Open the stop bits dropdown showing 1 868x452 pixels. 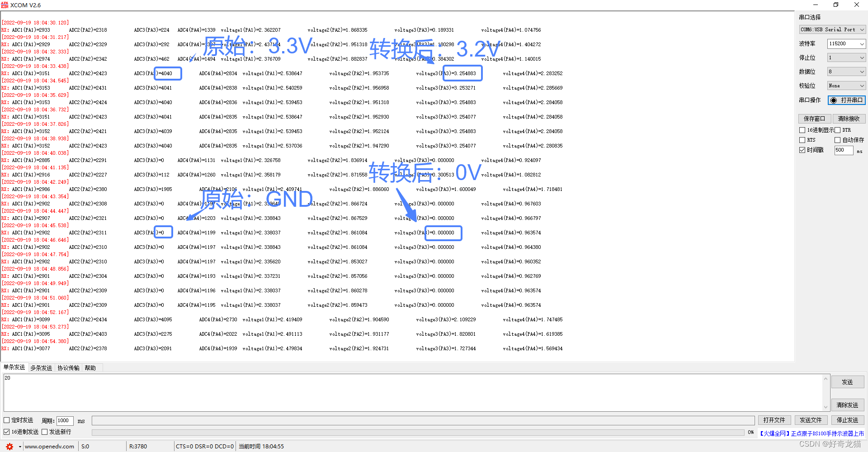(x=846, y=57)
